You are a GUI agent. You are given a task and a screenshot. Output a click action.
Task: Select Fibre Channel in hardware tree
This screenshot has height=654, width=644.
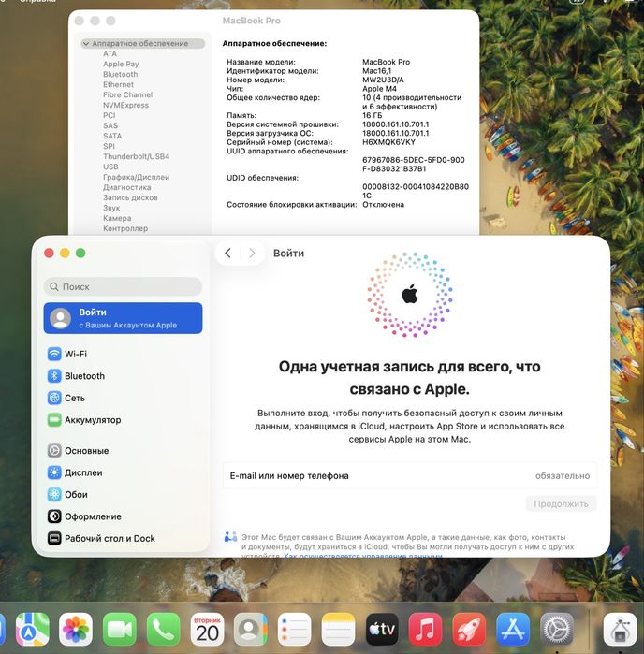pyautogui.click(x=127, y=94)
